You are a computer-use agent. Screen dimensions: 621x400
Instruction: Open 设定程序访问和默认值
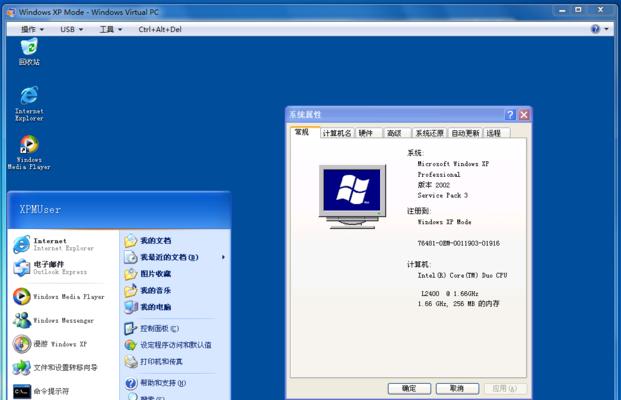pyautogui.click(x=168, y=345)
